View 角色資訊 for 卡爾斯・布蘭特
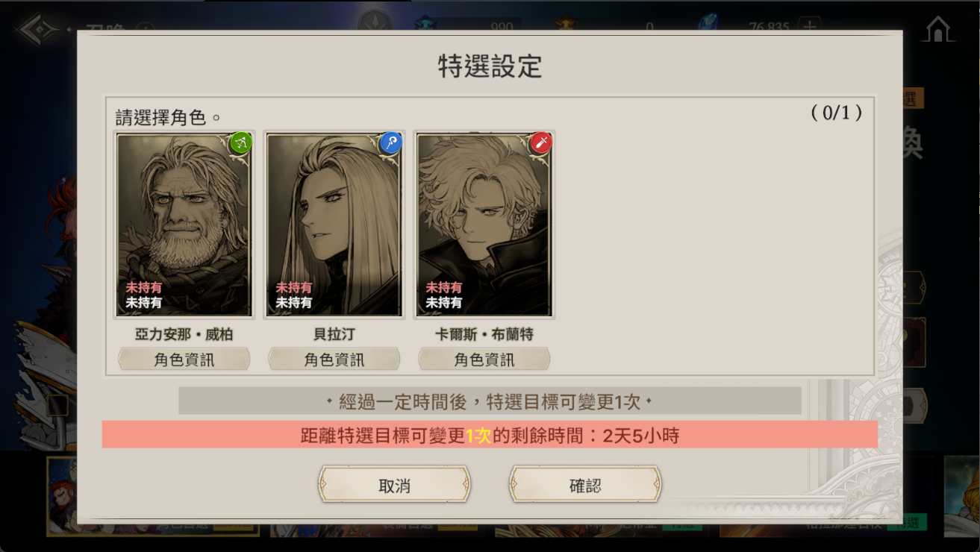Screen dimensions: 980x552 click(x=484, y=360)
